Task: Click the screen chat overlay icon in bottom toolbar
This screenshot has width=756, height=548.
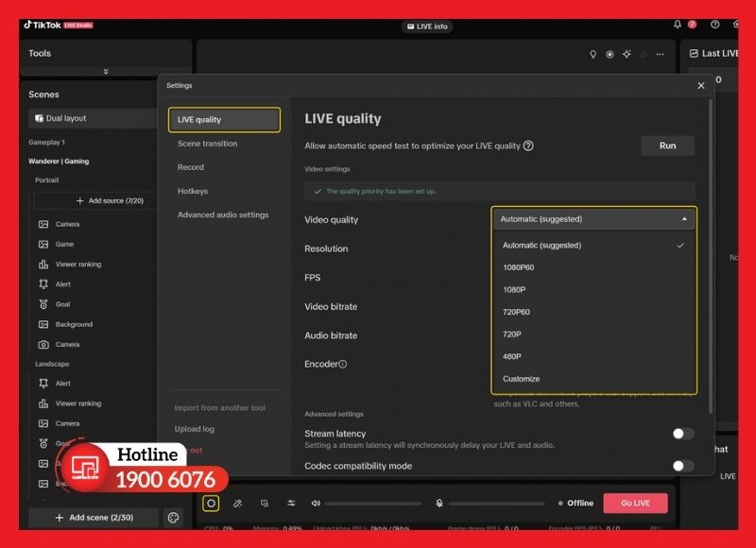Action: 265,504
